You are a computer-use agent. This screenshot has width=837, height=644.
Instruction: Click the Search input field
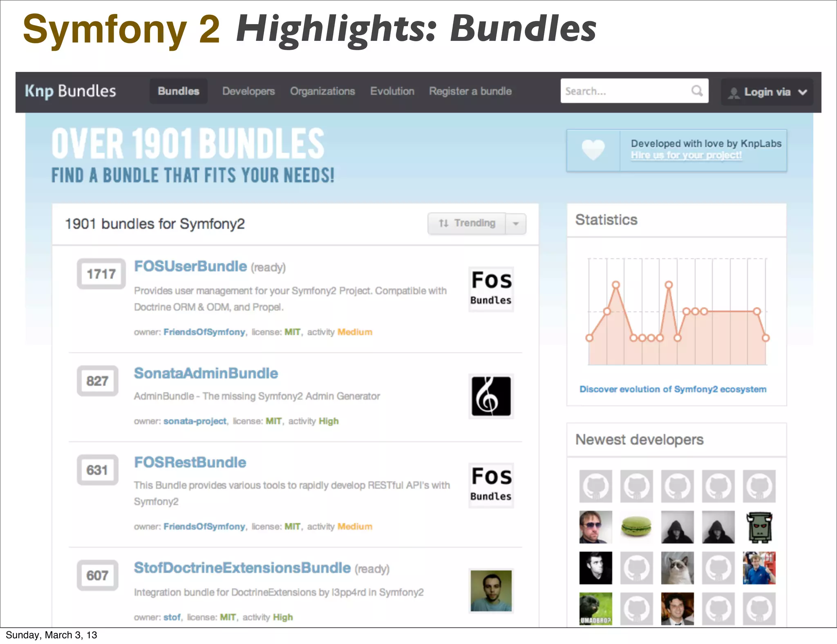pos(634,91)
